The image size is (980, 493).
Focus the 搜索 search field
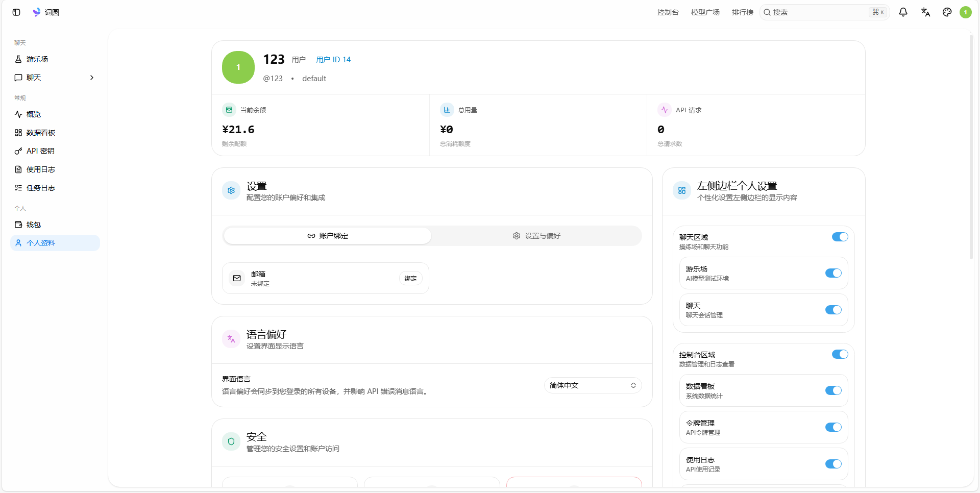click(824, 12)
